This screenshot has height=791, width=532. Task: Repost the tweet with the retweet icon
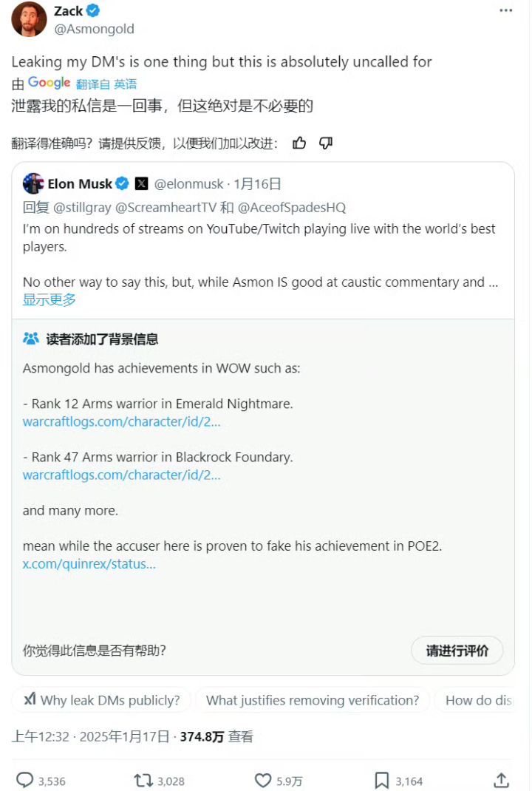[x=143, y=780]
